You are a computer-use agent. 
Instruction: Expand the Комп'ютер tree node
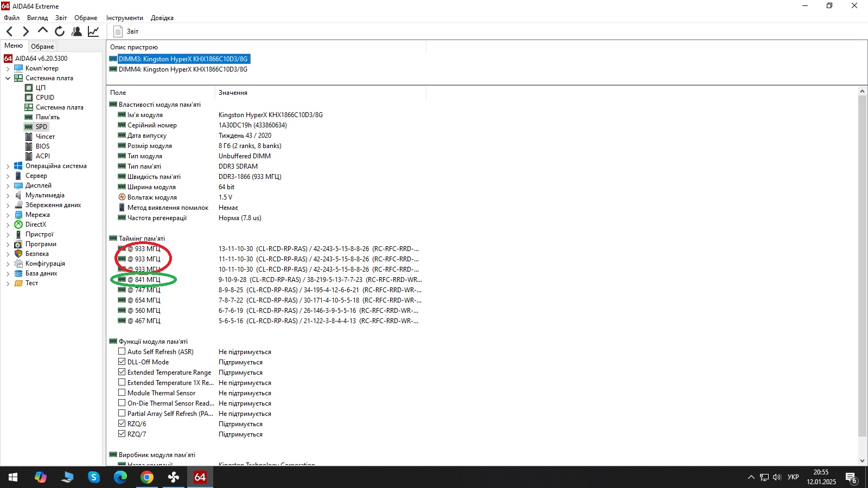click(x=8, y=69)
